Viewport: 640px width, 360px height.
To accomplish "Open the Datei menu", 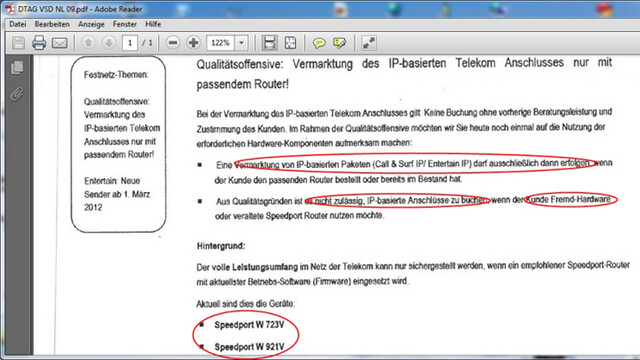I will click(x=18, y=24).
